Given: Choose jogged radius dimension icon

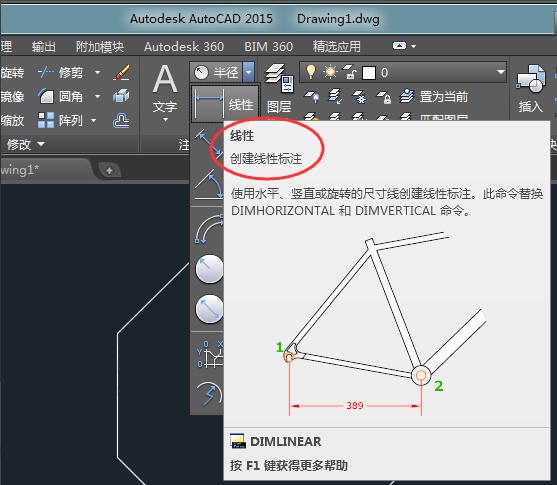Looking at the screenshot, I should [x=210, y=394].
